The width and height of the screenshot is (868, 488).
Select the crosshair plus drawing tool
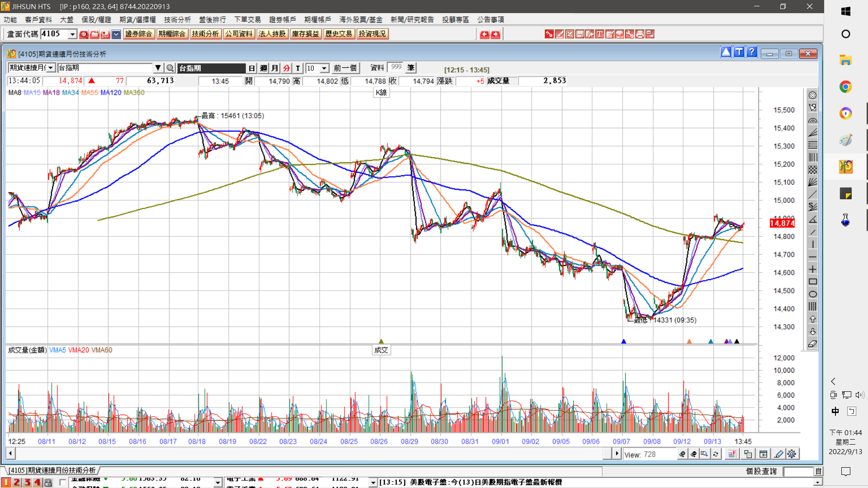812,269
